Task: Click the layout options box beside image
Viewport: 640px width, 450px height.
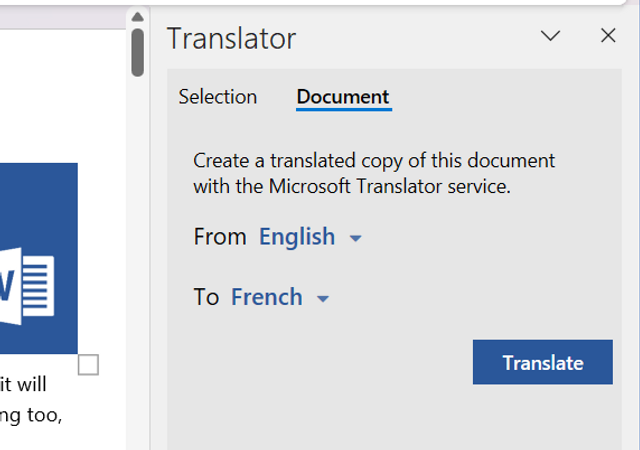Action: pyautogui.click(x=88, y=365)
